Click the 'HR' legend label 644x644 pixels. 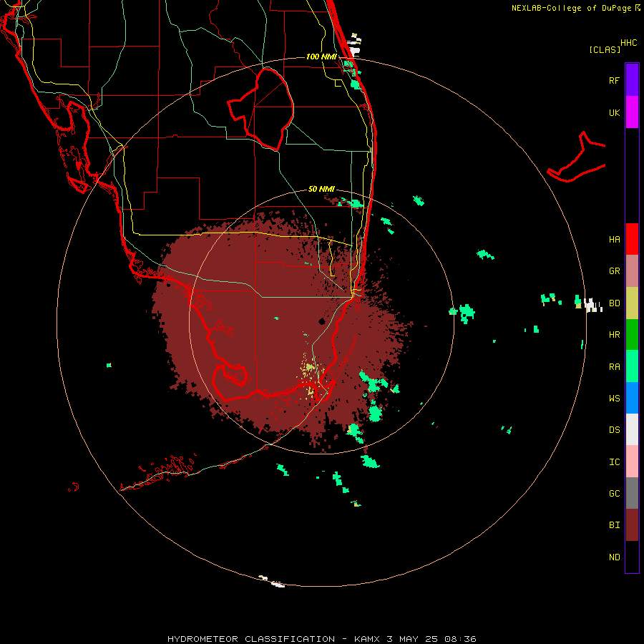tap(614, 335)
